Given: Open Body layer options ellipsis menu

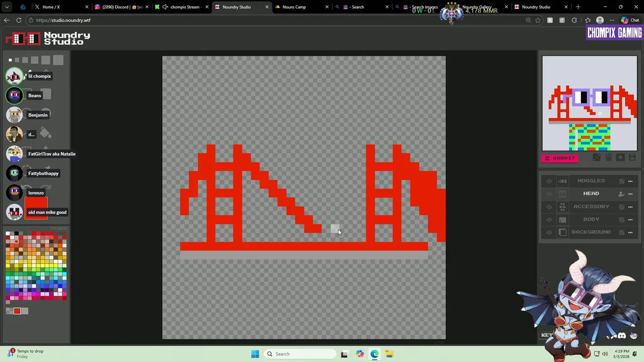Looking at the screenshot, I should (x=630, y=220).
